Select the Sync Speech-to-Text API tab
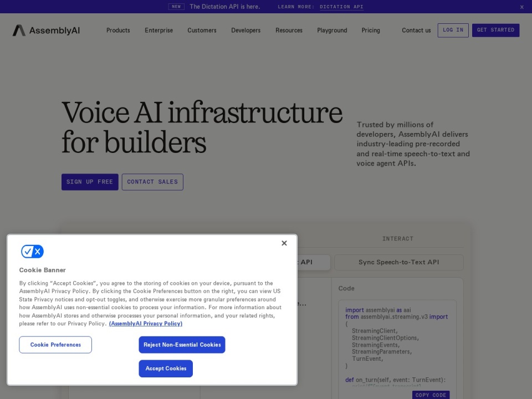Image resolution: width=532 pixels, height=399 pixels. (398, 262)
